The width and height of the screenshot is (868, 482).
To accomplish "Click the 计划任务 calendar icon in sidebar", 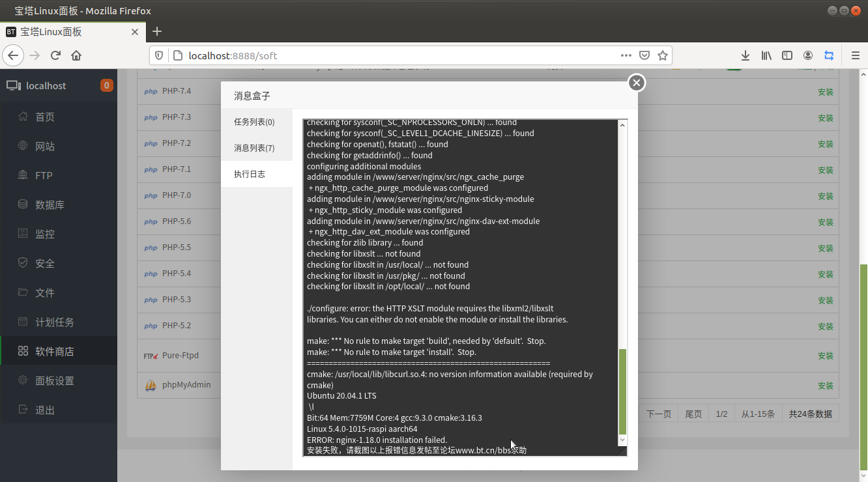I will tap(23, 322).
